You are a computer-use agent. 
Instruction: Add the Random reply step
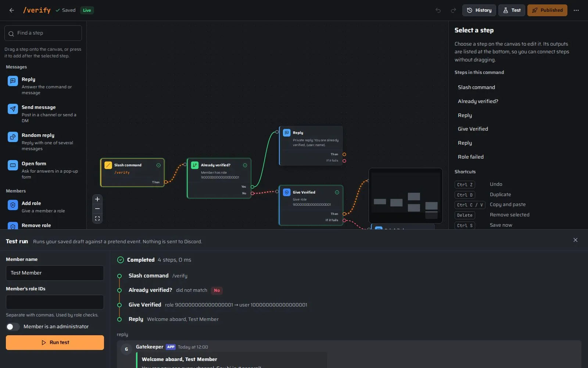pyautogui.click(x=43, y=142)
